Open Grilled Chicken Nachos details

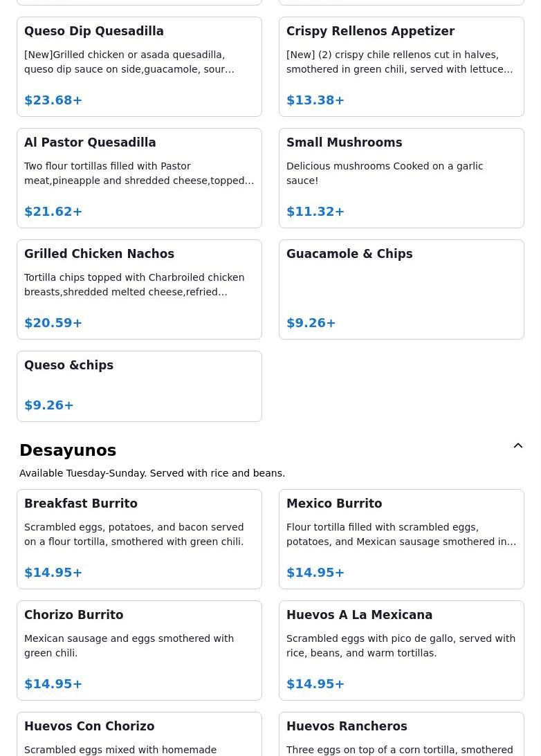point(139,289)
